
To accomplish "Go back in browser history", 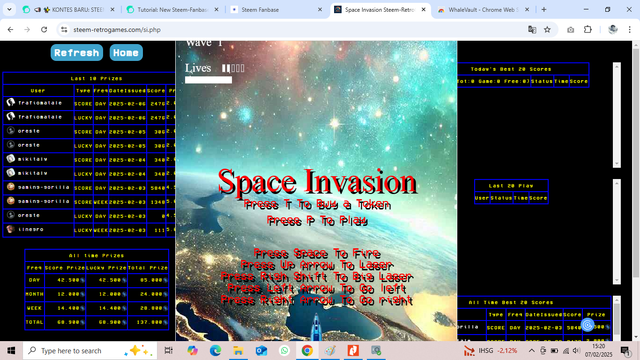I will click(11, 30).
